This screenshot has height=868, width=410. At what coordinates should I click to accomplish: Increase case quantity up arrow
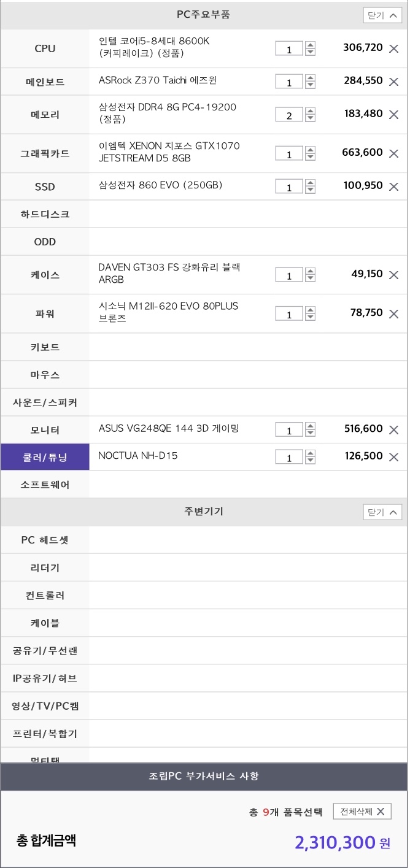tap(310, 271)
